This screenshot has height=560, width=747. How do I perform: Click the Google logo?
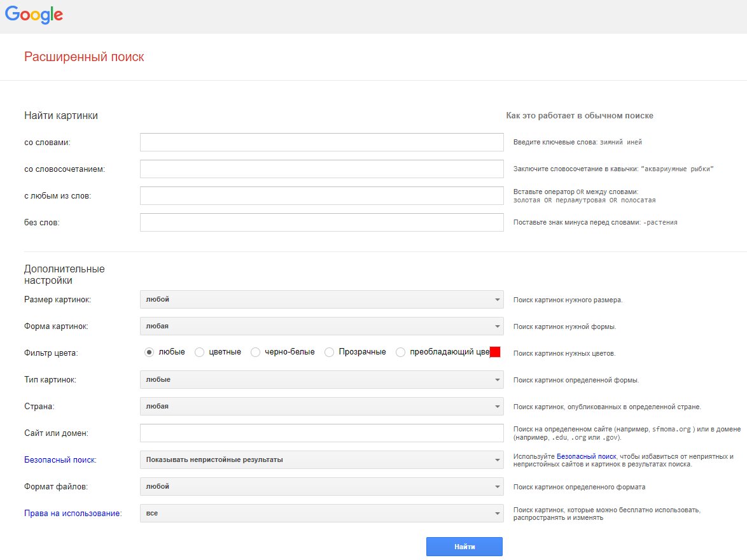tap(34, 14)
